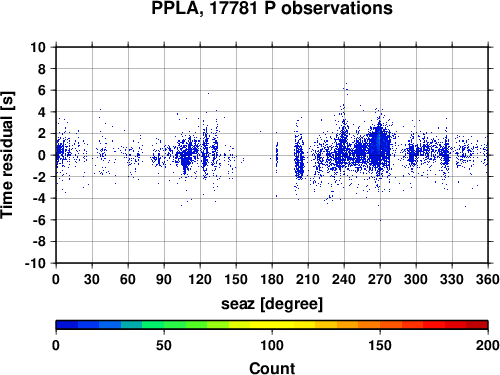Image resolution: width=500 pixels, height=375 pixels.
Task: Click the plot title PPLA P observations
Action: [272, 8]
